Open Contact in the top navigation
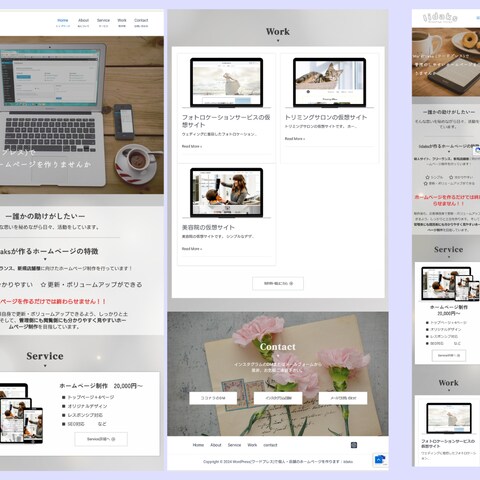This screenshot has width=480, height=480. (141, 22)
